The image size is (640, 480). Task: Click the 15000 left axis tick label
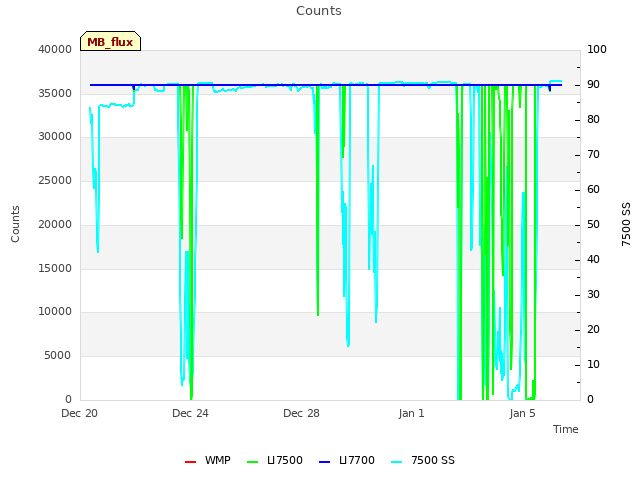tap(55, 268)
